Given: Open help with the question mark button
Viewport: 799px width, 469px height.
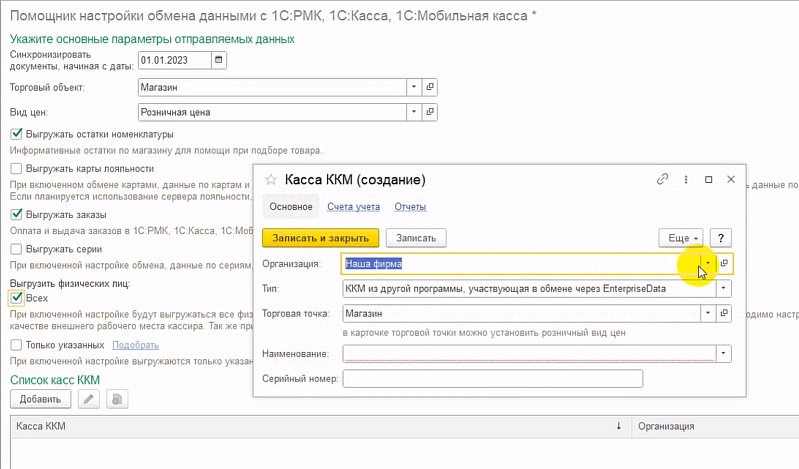Looking at the screenshot, I should point(721,238).
